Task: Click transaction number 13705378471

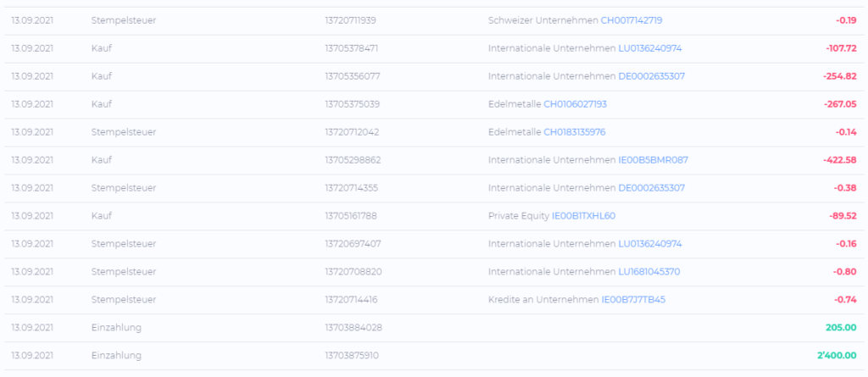Action: click(352, 48)
